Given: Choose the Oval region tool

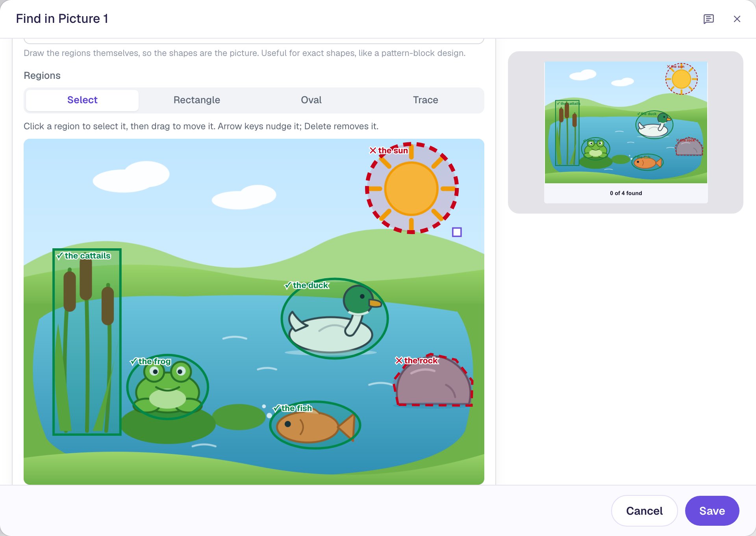Looking at the screenshot, I should coord(311,100).
